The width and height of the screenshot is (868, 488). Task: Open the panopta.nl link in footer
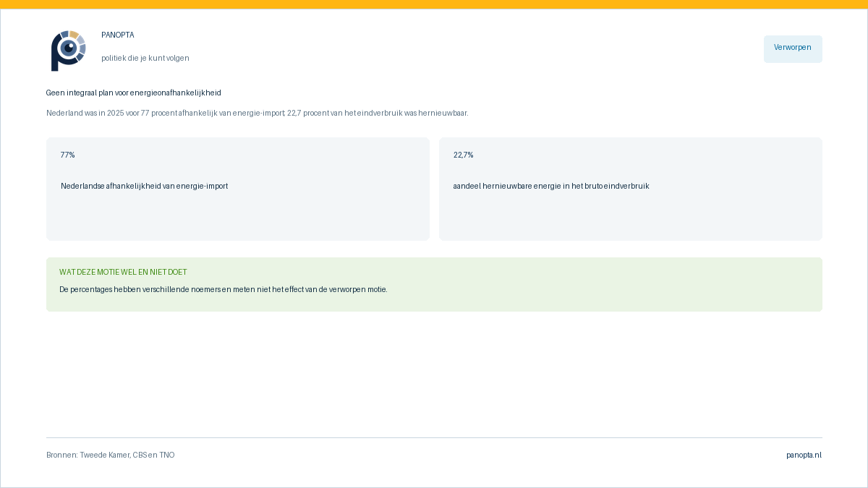pyautogui.click(x=804, y=455)
